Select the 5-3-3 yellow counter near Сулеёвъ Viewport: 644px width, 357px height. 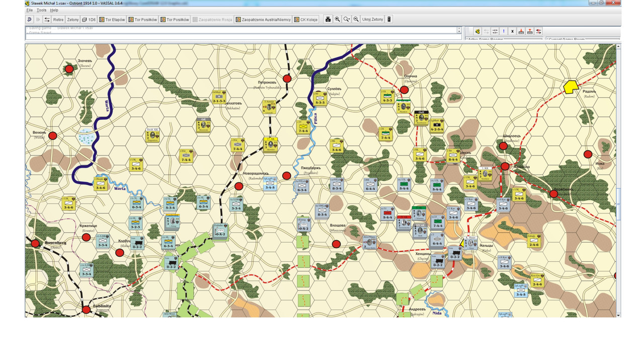[x=320, y=99]
